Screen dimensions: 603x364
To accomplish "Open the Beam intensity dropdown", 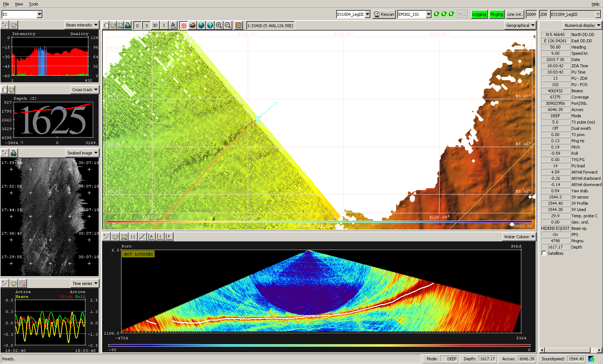I will click(x=82, y=25).
